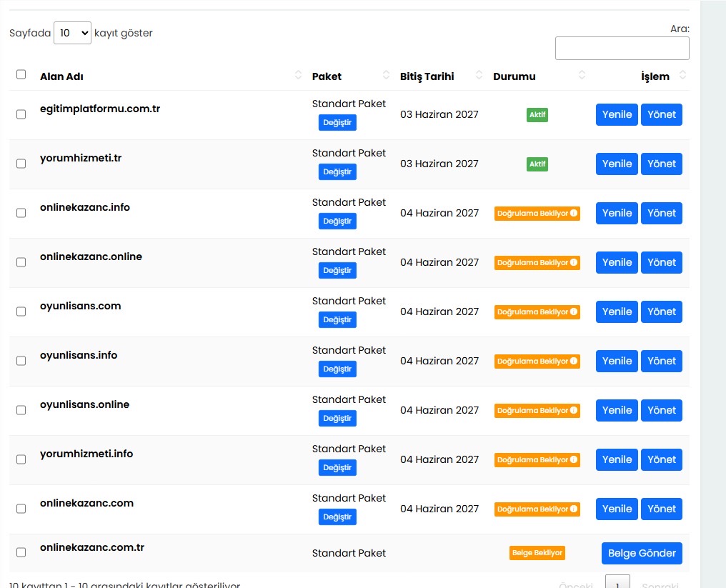
Task: Open Yönet for oyunlisans.info
Action: pyautogui.click(x=661, y=361)
